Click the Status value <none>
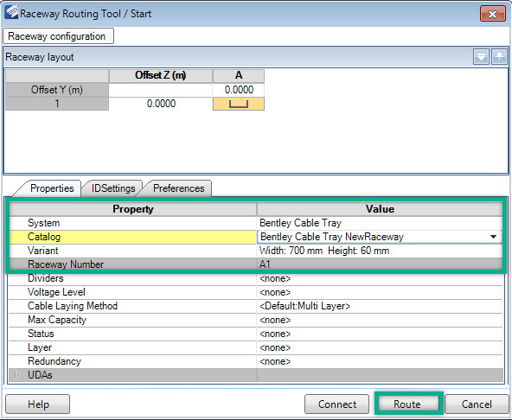This screenshot has width=512, height=420. coord(380,334)
